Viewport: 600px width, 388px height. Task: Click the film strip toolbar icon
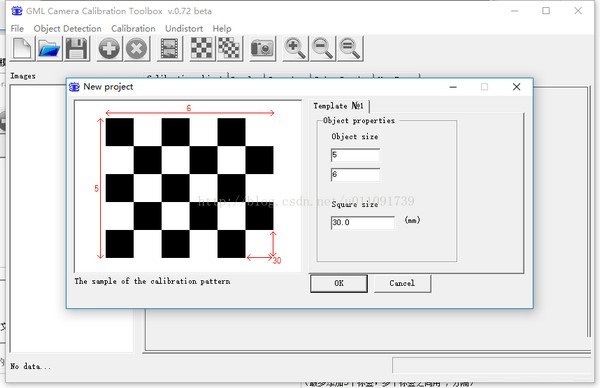pos(170,49)
